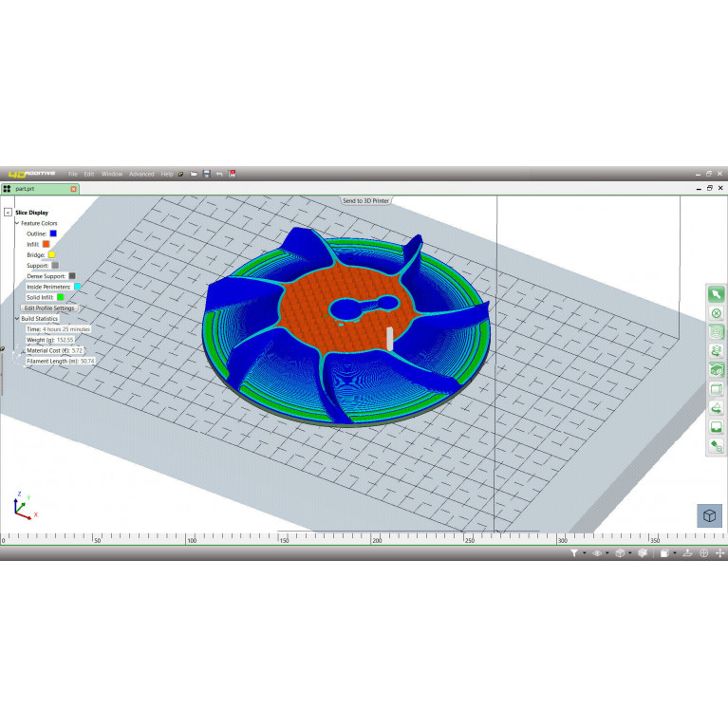Viewport: 728px width, 728px height.
Task: Click the orange Infill color swatch
Action: pos(46,244)
